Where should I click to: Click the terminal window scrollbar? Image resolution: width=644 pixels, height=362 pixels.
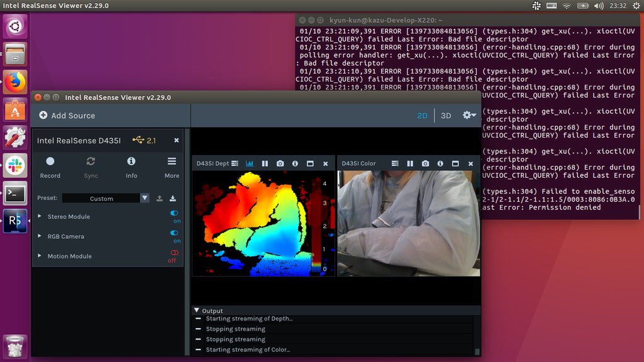[x=639, y=211]
